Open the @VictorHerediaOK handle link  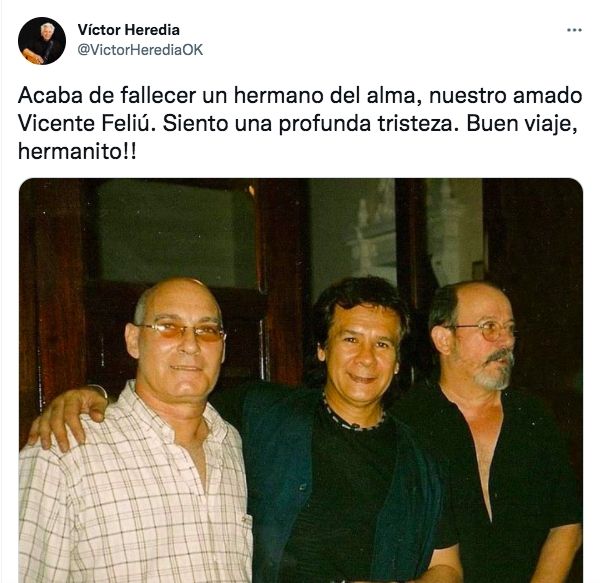(140, 50)
